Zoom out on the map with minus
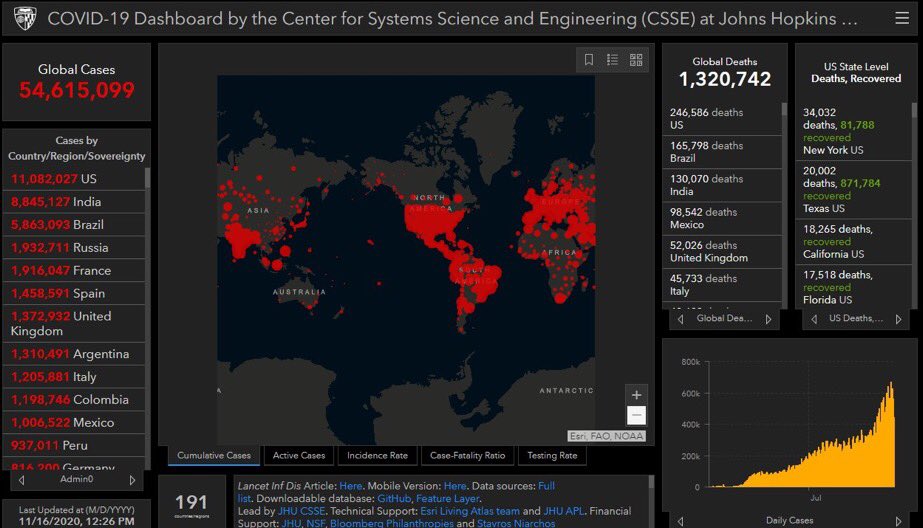The image size is (923, 528). (x=636, y=415)
